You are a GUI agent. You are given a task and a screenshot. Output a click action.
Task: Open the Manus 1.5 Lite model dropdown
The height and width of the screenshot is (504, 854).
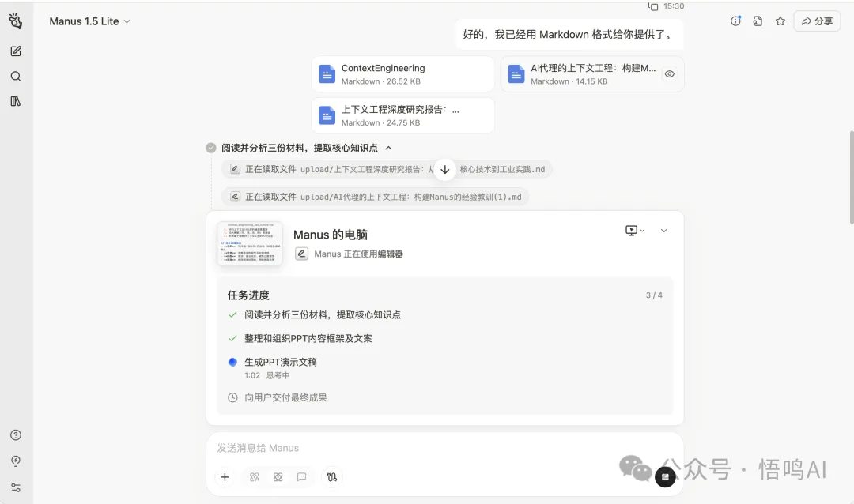click(89, 21)
